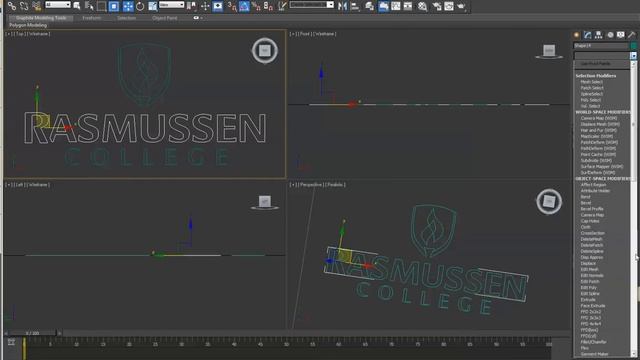Activate the Unlink Selection tool

tap(24, 6)
